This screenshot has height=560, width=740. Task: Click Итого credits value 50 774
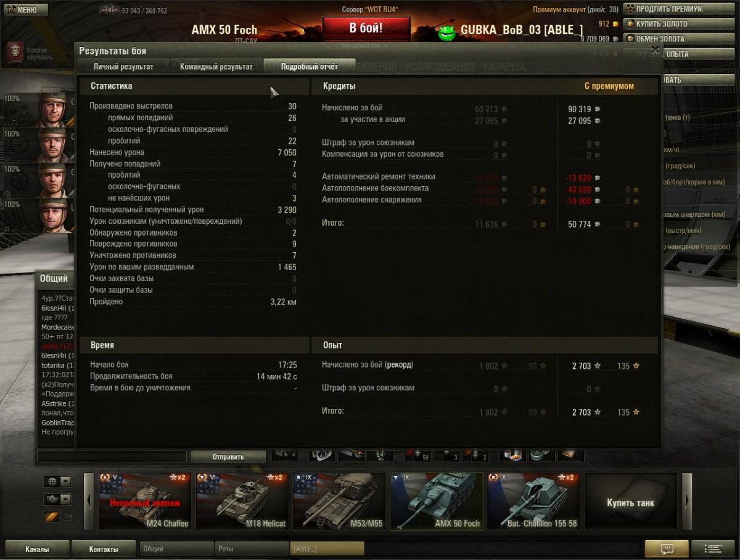click(580, 224)
